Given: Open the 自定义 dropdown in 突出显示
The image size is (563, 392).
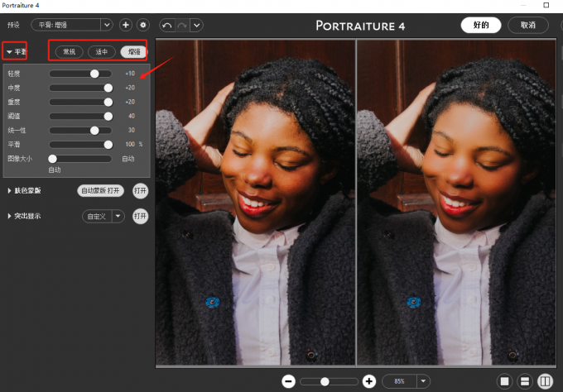Looking at the screenshot, I should click(103, 217).
